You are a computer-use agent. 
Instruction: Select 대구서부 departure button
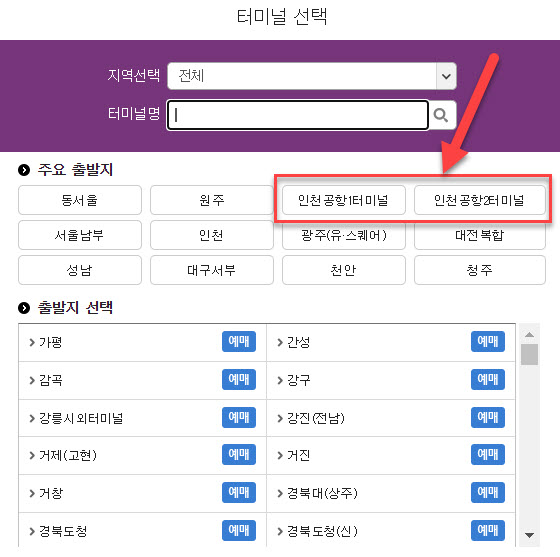coord(212,270)
